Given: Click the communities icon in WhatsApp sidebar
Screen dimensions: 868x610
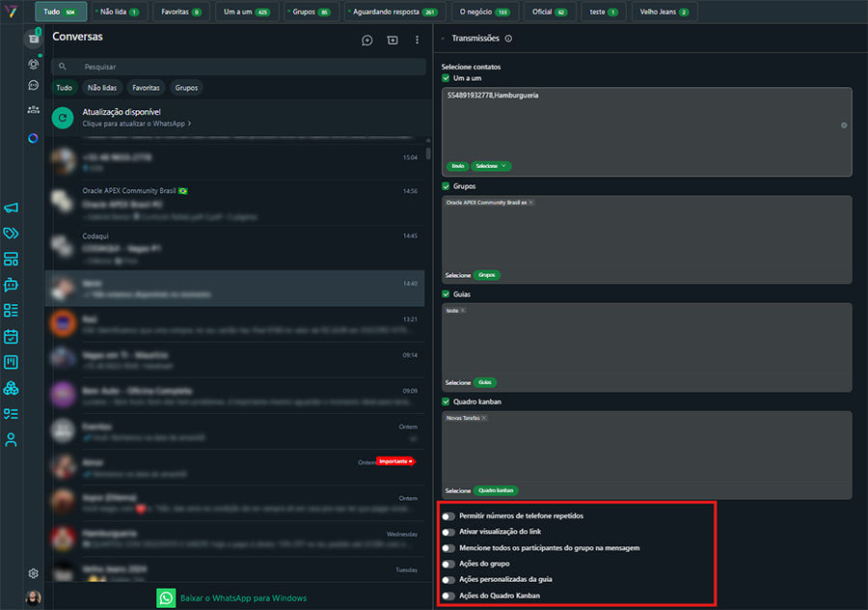Looking at the screenshot, I should [34, 110].
